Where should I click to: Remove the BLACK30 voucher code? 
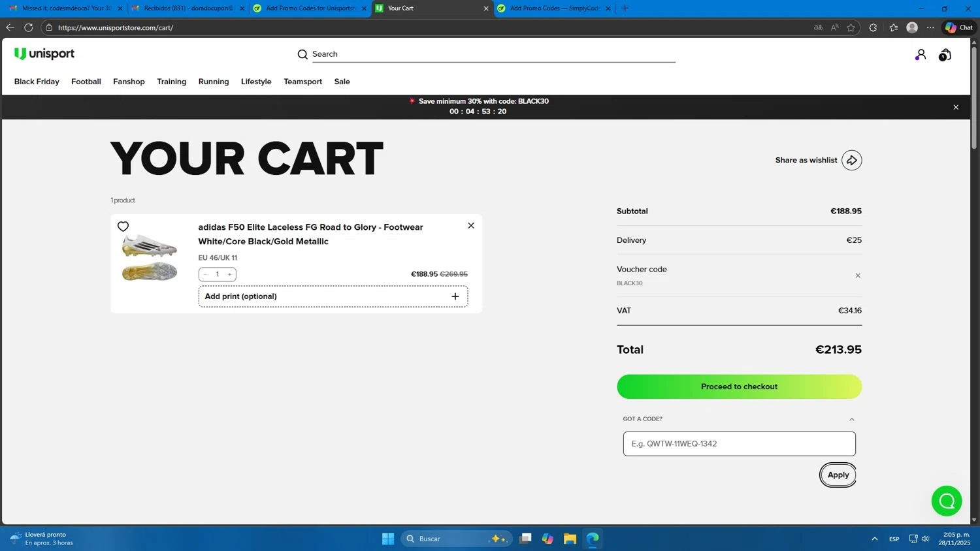[x=858, y=275]
